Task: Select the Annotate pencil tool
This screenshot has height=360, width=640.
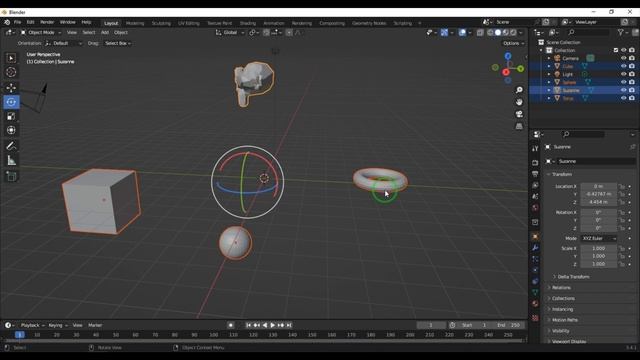Action: (x=11, y=146)
